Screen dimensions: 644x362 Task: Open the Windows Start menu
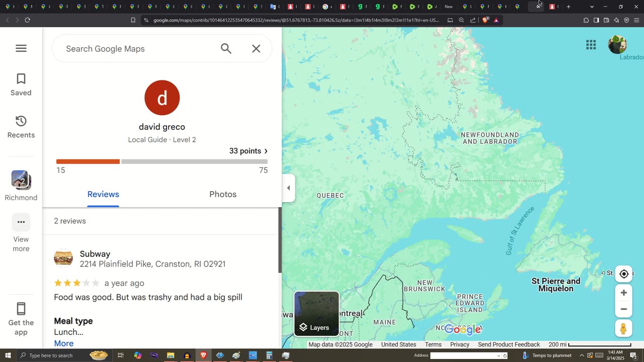8,355
